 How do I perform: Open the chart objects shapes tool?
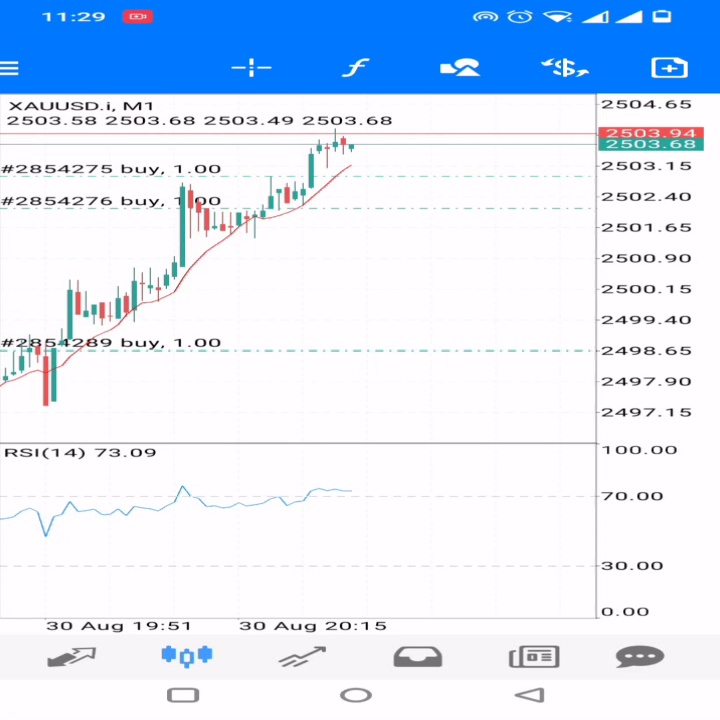460,68
